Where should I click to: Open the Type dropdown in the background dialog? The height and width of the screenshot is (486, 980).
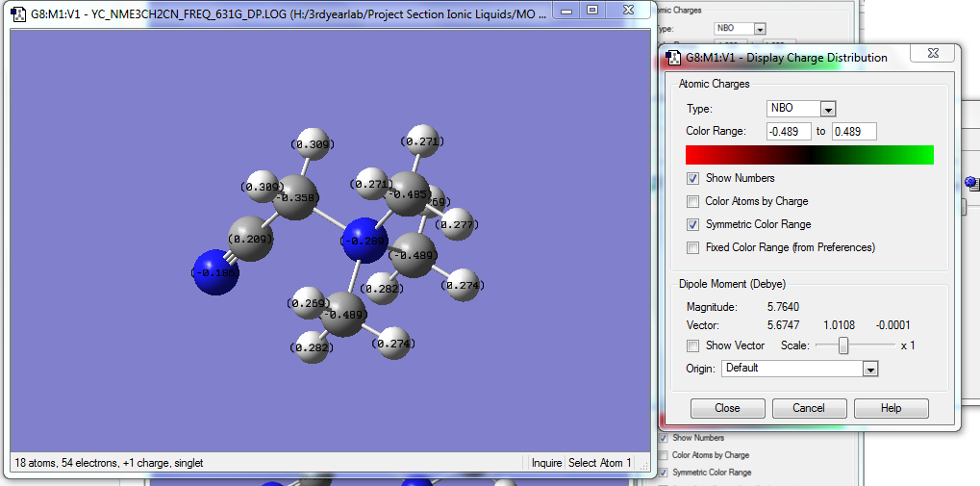click(x=760, y=30)
